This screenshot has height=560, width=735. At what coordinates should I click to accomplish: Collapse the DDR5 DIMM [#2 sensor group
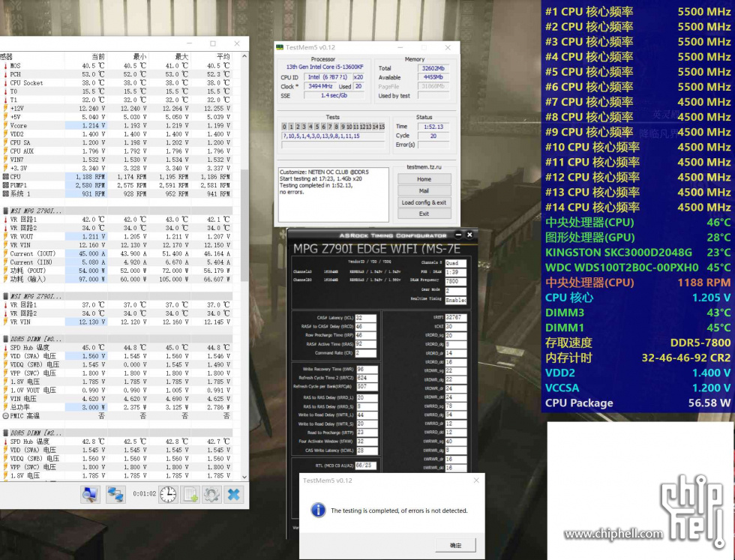(6, 433)
